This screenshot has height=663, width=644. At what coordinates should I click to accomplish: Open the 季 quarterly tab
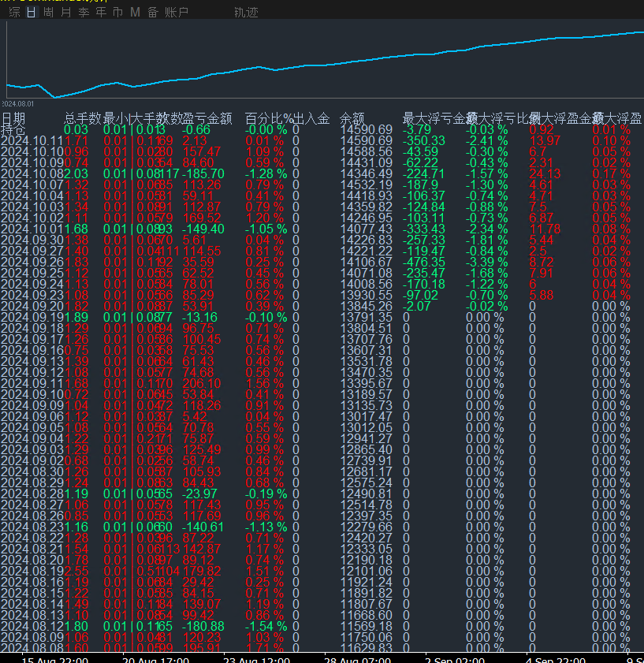[x=84, y=13]
